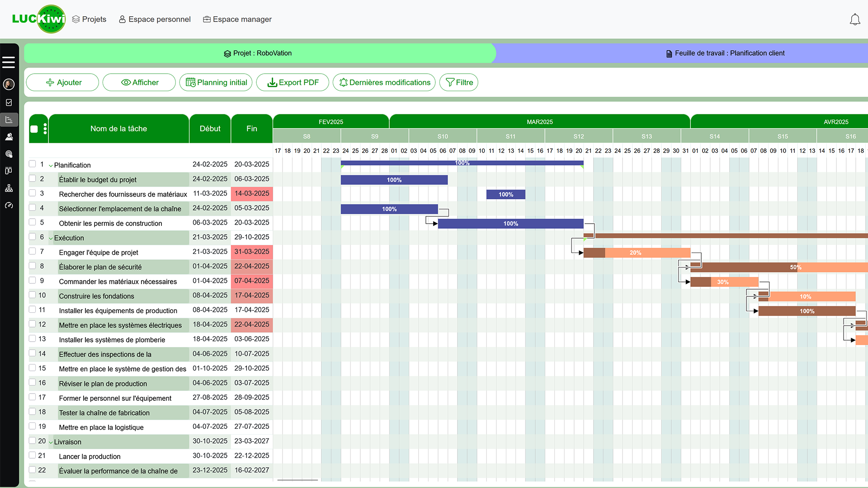Click the 20% progress bar for Engager l'équipe
The height and width of the screenshot is (488, 868).
tap(637, 253)
